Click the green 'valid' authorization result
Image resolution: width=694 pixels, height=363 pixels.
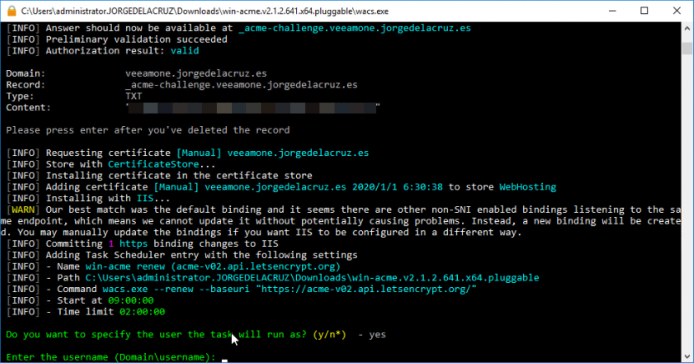pyautogui.click(x=185, y=50)
